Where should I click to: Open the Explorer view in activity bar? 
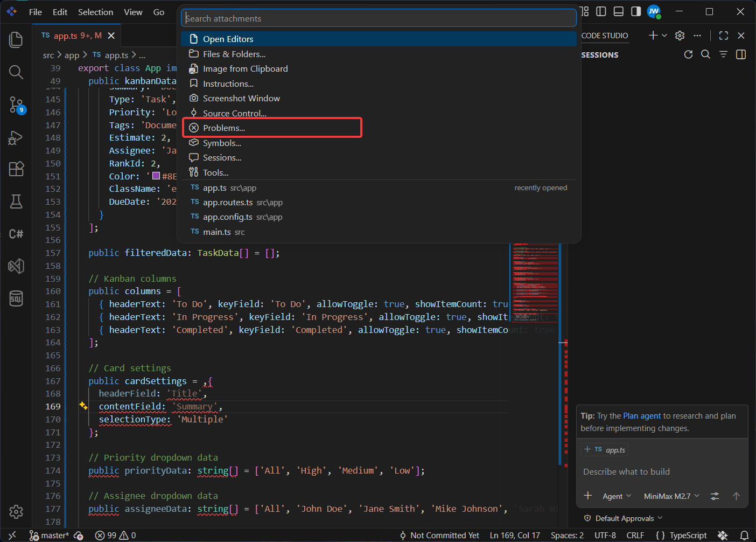tap(16, 39)
